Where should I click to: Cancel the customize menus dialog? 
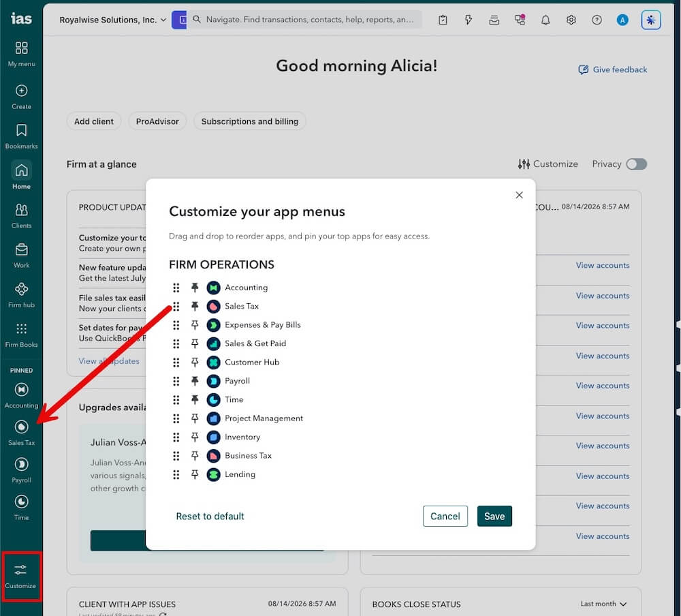(445, 517)
